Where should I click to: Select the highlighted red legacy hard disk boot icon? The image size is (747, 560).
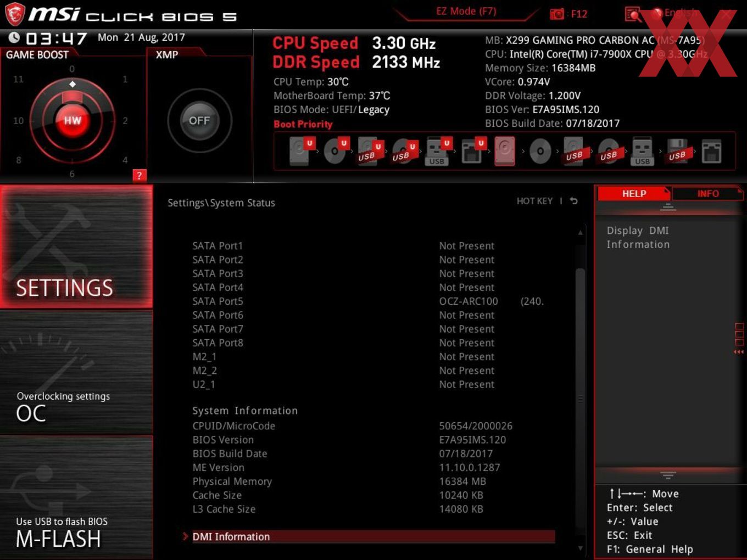[505, 152]
